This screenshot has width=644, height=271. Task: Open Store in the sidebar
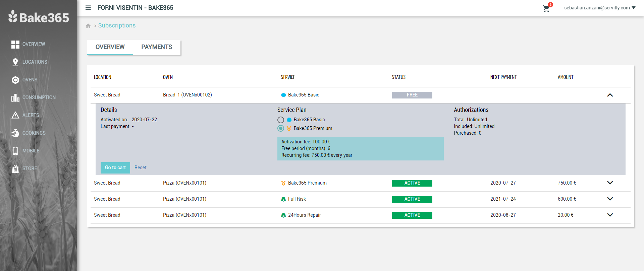30,168
